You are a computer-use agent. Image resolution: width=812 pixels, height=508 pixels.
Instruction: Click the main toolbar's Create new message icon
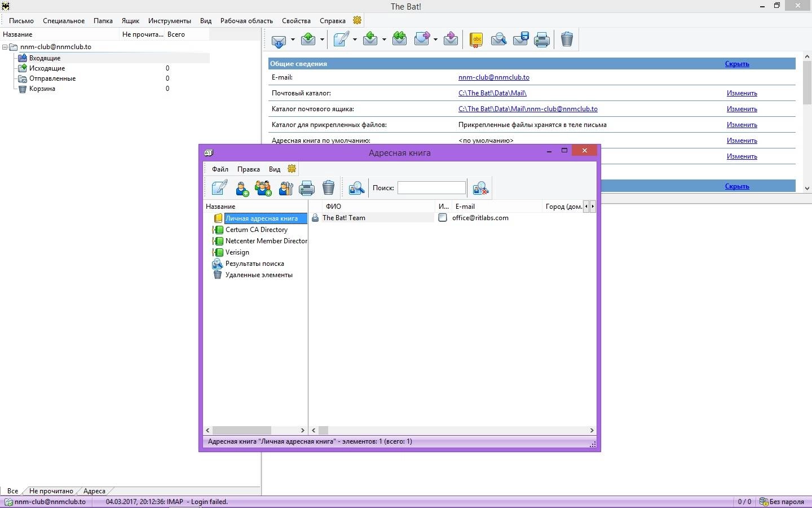tap(341, 39)
